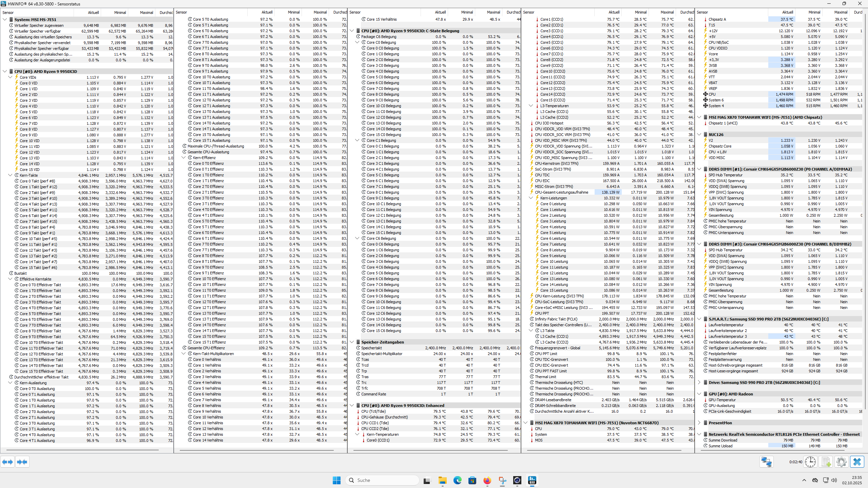Collapse the L3-Temperaturen group
This screenshot has width=868, height=488.
531,105
